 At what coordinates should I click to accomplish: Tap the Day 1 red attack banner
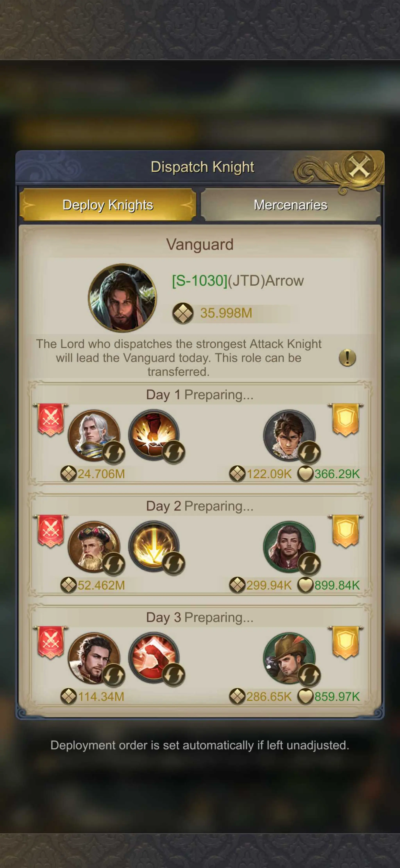[51, 420]
